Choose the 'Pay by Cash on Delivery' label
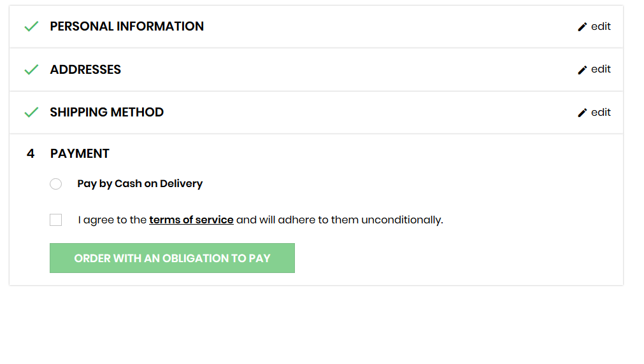Screen dimensions: 644x364 [x=140, y=184]
